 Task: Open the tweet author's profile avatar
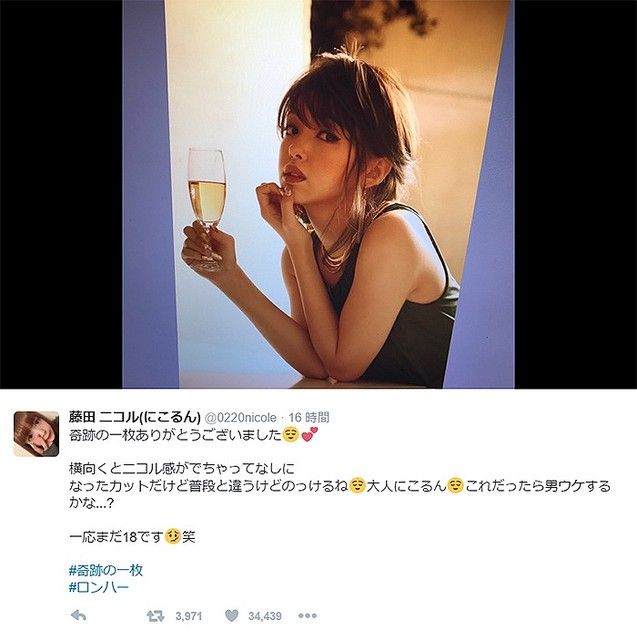pyautogui.click(x=36, y=433)
